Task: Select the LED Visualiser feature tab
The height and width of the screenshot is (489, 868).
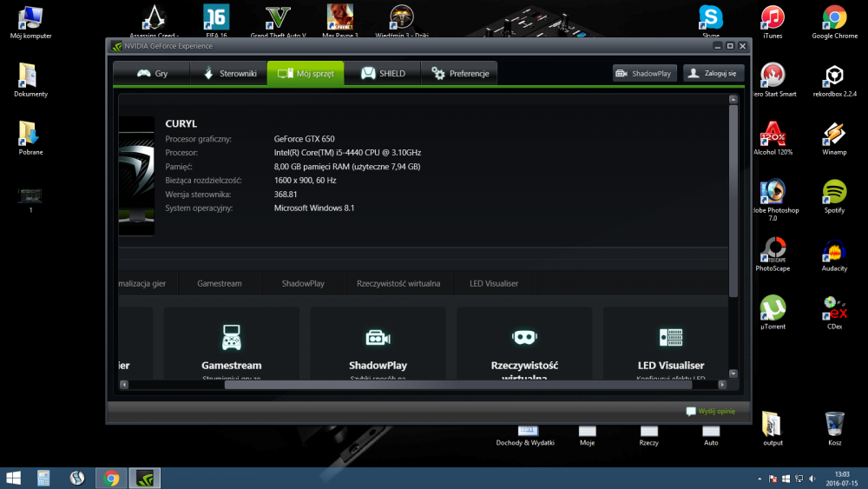Action: pyautogui.click(x=494, y=283)
